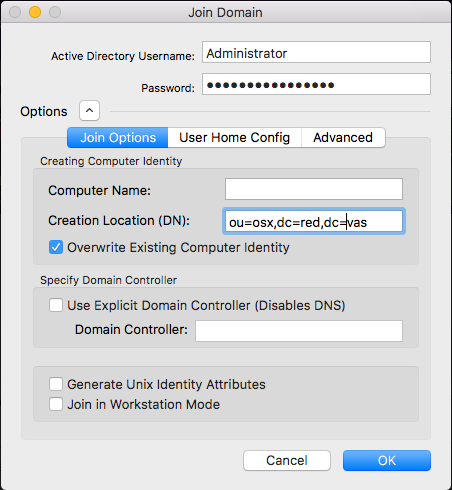Click the disabled red close button

pyautogui.click(x=15, y=12)
